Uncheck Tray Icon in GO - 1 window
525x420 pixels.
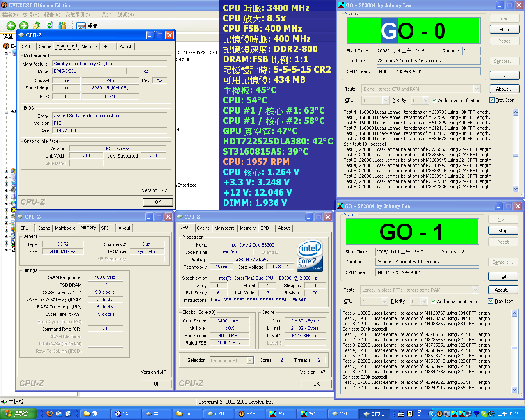coord(491,301)
